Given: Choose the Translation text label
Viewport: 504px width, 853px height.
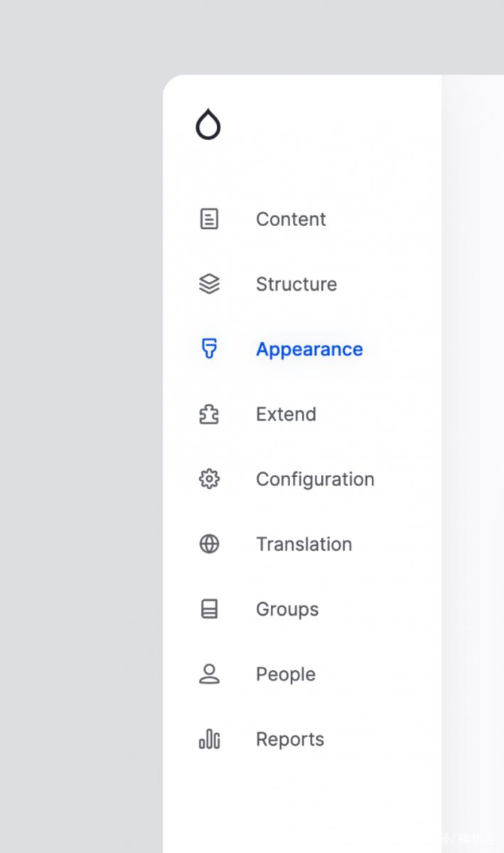Looking at the screenshot, I should [304, 544].
